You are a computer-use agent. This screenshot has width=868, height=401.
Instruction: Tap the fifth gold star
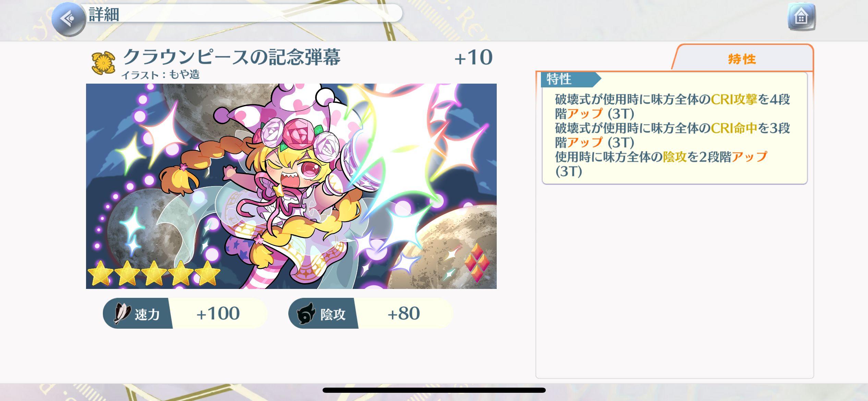pos(207,273)
